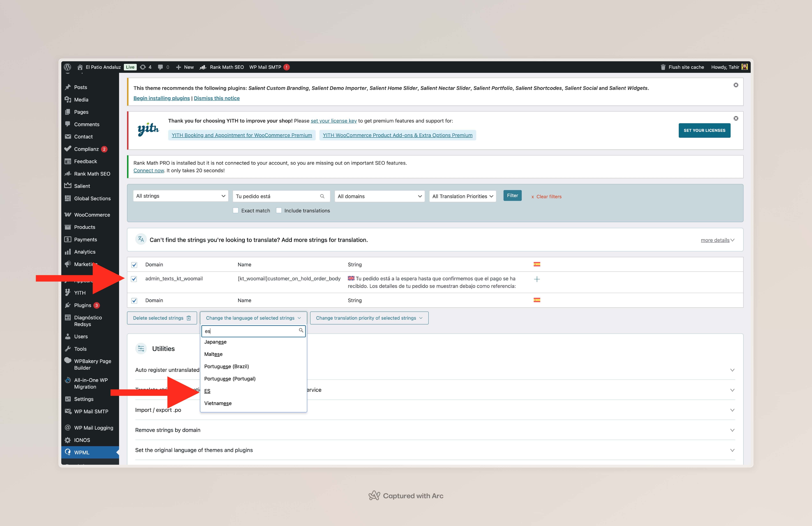The image size is (812, 526).
Task: Click the translation icon beside Can't find strings
Action: tap(141, 239)
